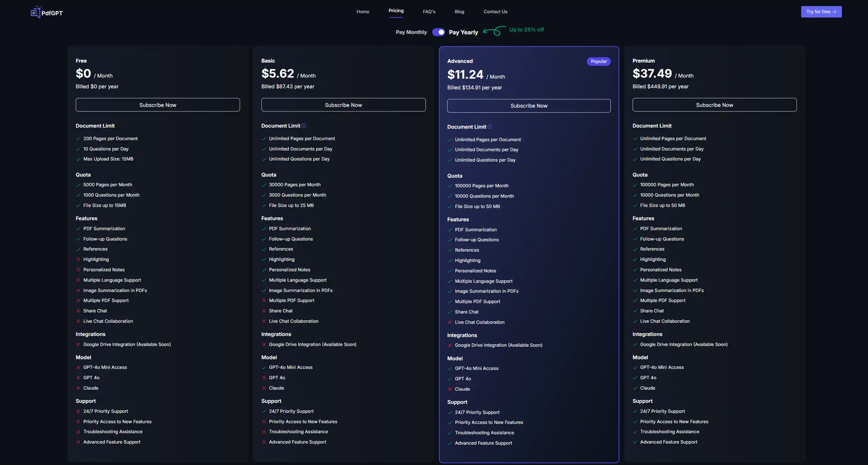Image resolution: width=868 pixels, height=465 pixels.
Task: Click Billed $67.43 per year text
Action: [288, 86]
